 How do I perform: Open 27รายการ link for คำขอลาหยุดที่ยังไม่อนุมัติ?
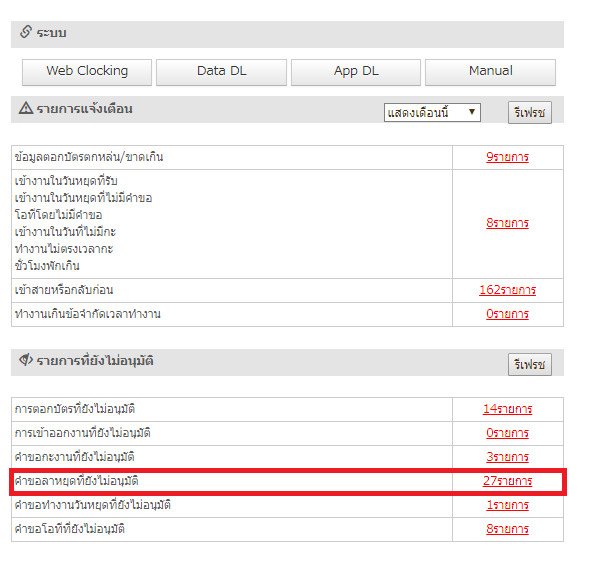pyautogui.click(x=507, y=481)
